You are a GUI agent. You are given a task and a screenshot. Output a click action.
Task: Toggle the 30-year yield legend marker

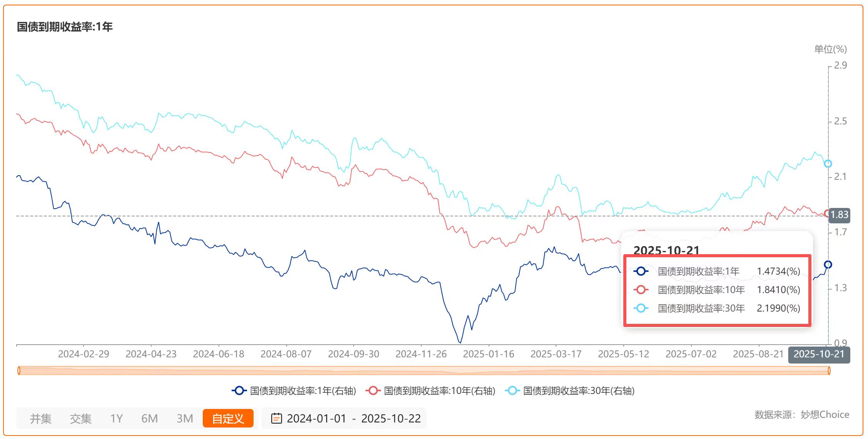click(512, 390)
